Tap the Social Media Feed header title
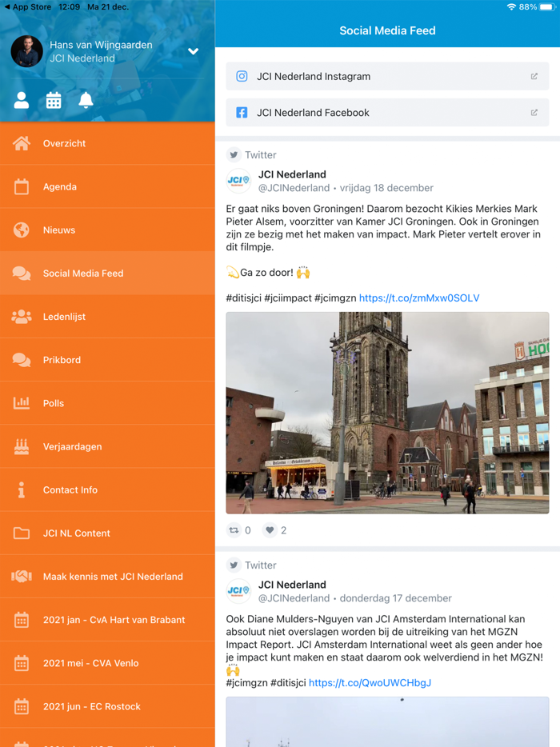Viewport: 560px width, 747px height. coord(387,31)
